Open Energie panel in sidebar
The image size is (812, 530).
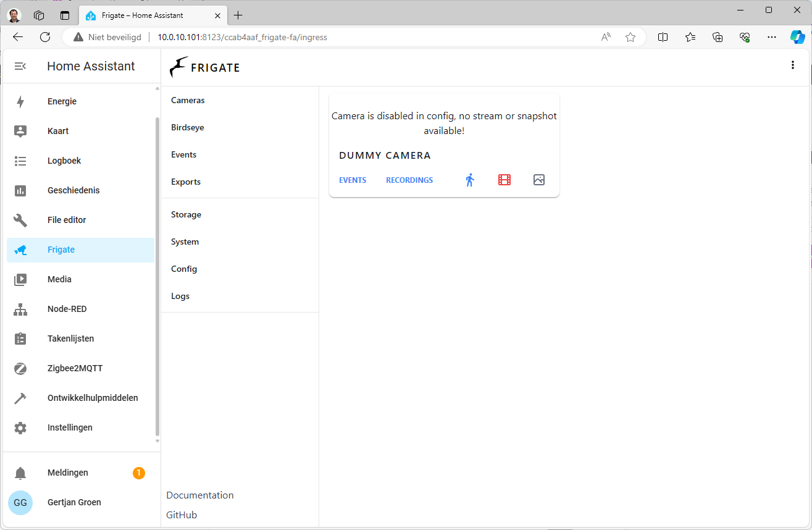62,101
